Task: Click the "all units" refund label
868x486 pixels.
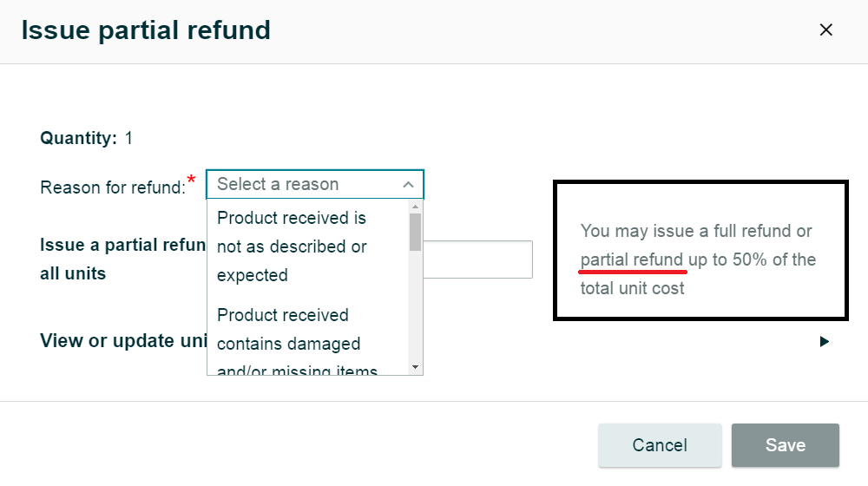Action: click(x=73, y=273)
